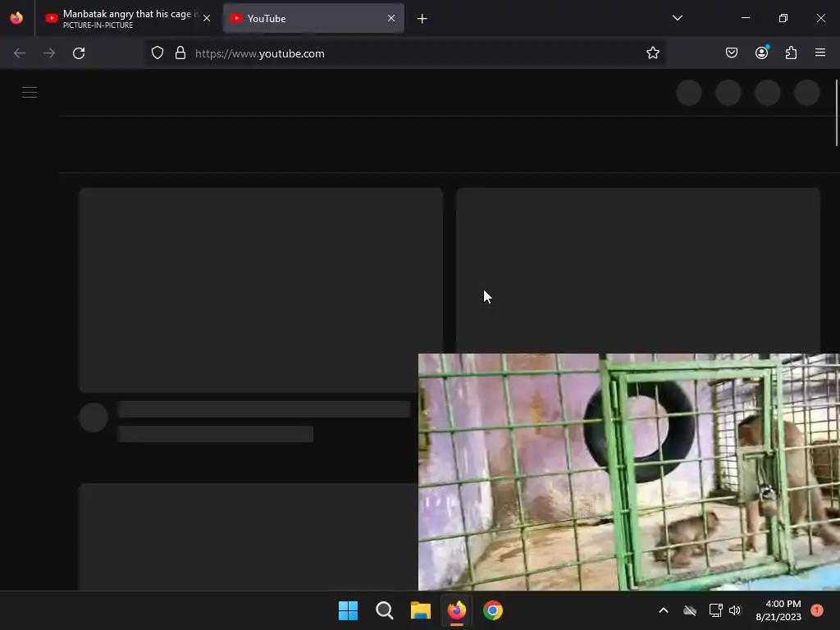Go forward to next page

click(x=49, y=53)
